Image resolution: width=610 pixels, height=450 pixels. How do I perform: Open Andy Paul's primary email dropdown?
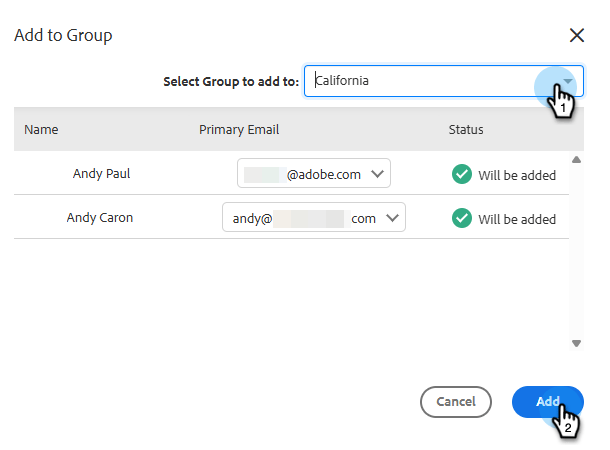(313, 174)
